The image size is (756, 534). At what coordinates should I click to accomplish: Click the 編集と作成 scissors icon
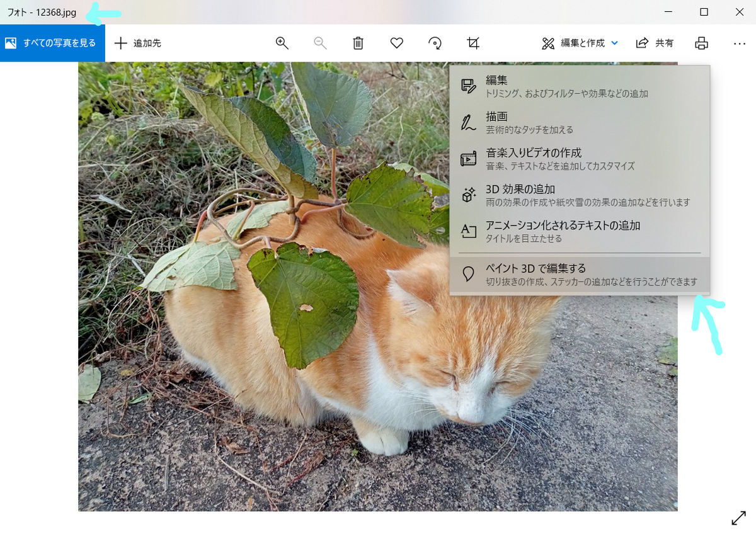pyautogui.click(x=548, y=43)
